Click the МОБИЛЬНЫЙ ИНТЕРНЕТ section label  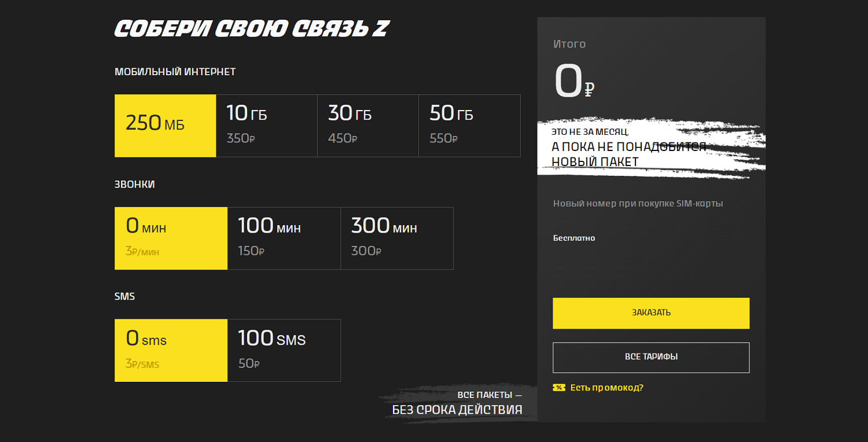coord(175,72)
